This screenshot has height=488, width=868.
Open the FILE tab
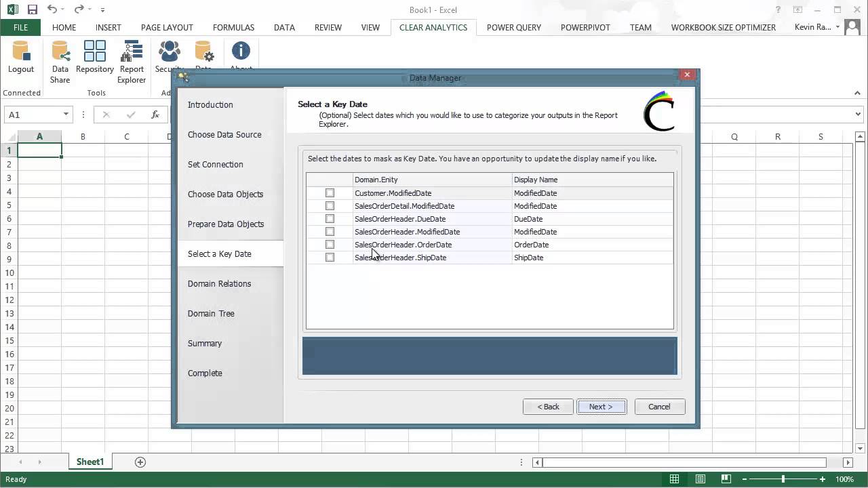coord(20,27)
